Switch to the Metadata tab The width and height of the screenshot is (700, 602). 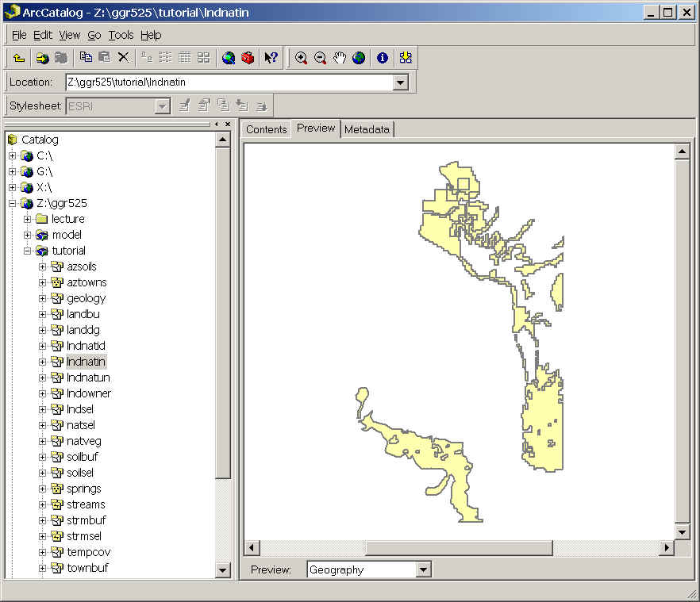(x=367, y=129)
